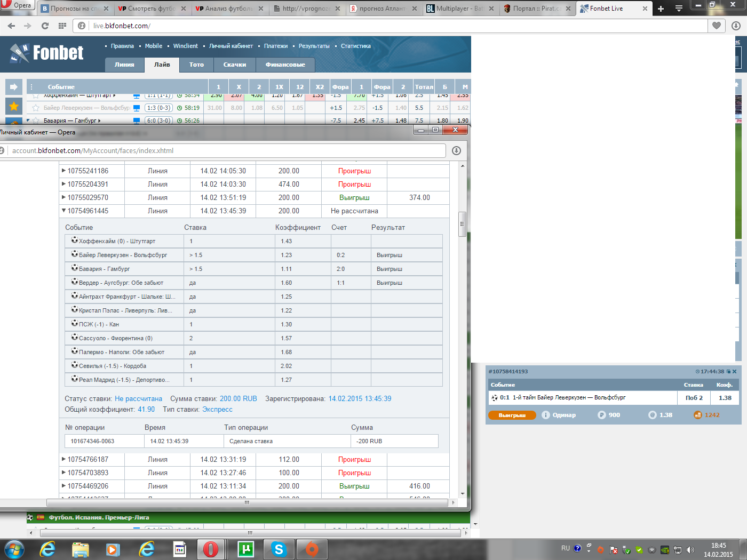Click the @ coefficient icon in bet slip
The width and height of the screenshot is (747, 560).
(x=653, y=415)
